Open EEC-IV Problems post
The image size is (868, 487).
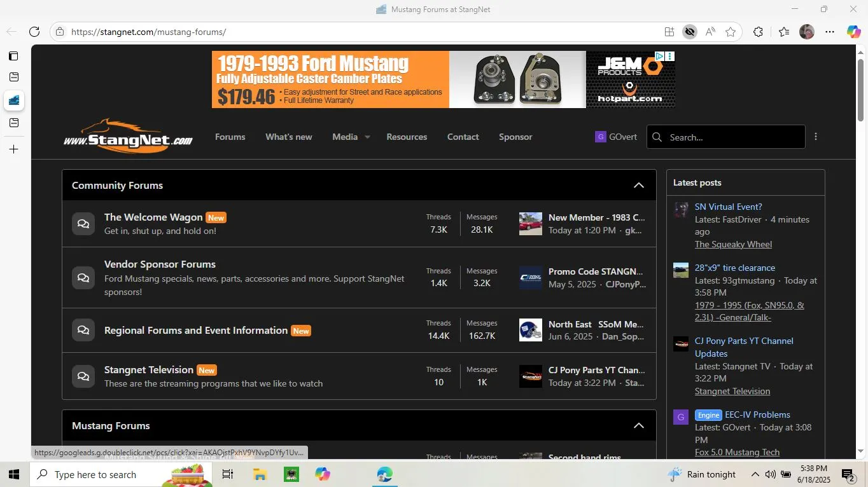[x=757, y=415]
